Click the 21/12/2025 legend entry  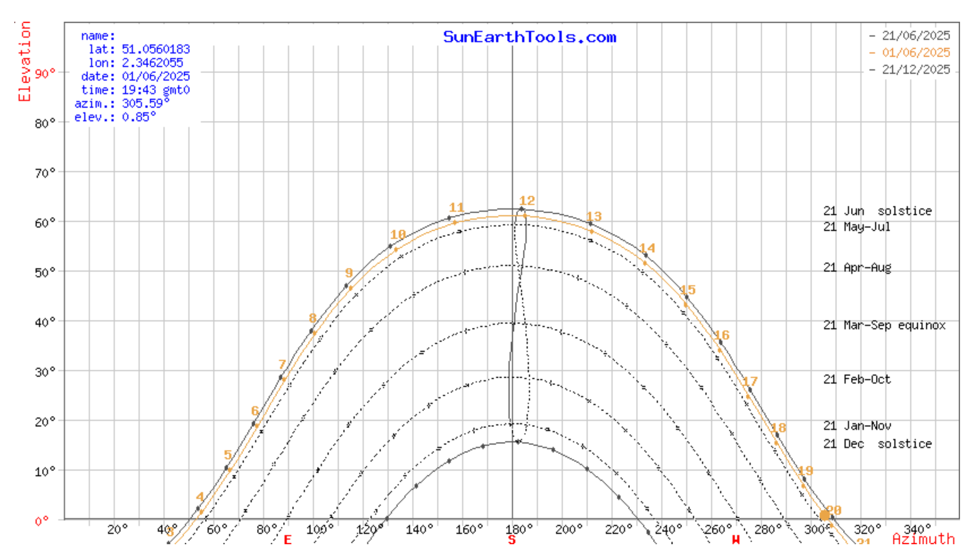[915, 70]
